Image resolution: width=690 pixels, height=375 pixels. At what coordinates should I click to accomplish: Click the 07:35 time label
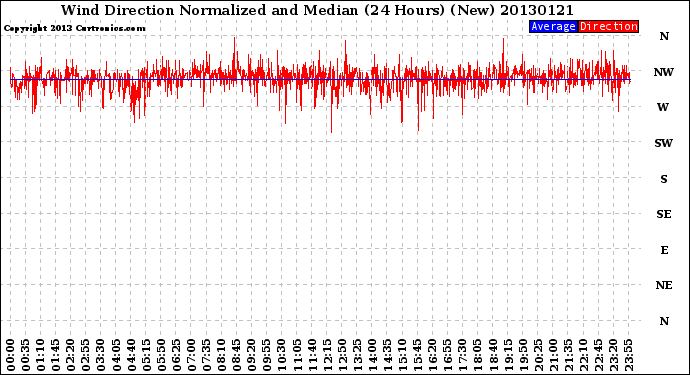[207, 355]
